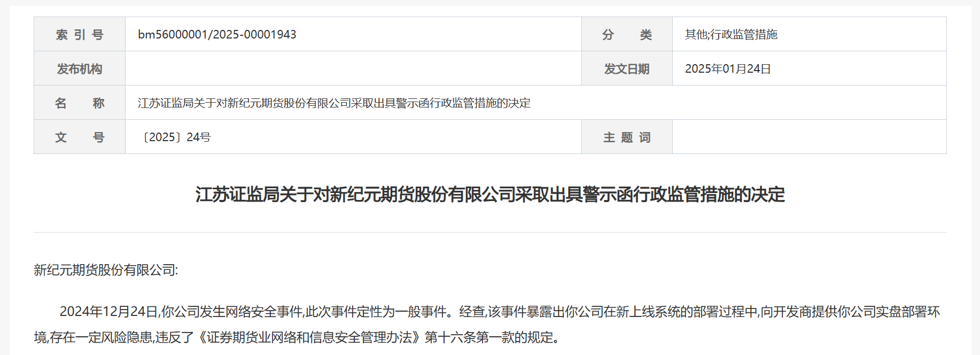Click the document name in the table row
This screenshot has width=980, height=355.
(x=334, y=103)
